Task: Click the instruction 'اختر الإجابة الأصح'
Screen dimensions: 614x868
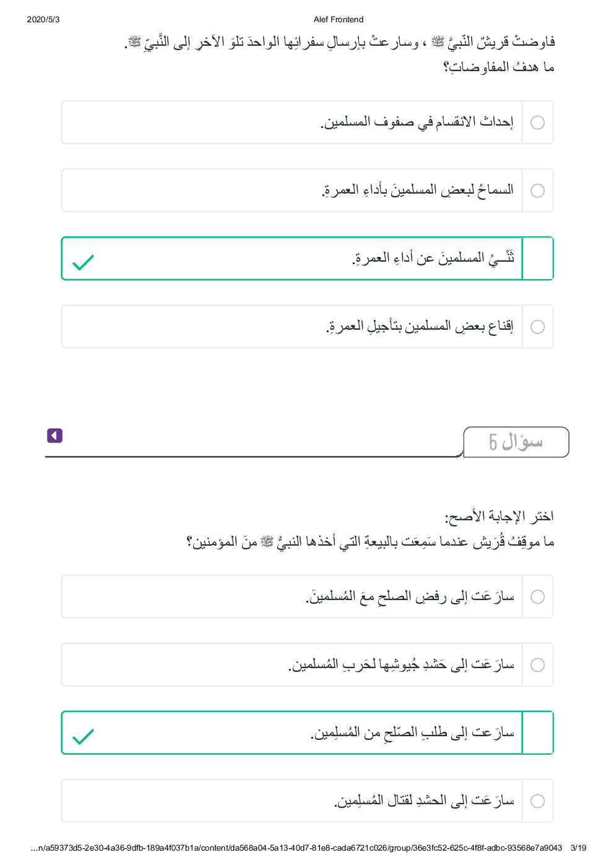Action: tap(499, 516)
